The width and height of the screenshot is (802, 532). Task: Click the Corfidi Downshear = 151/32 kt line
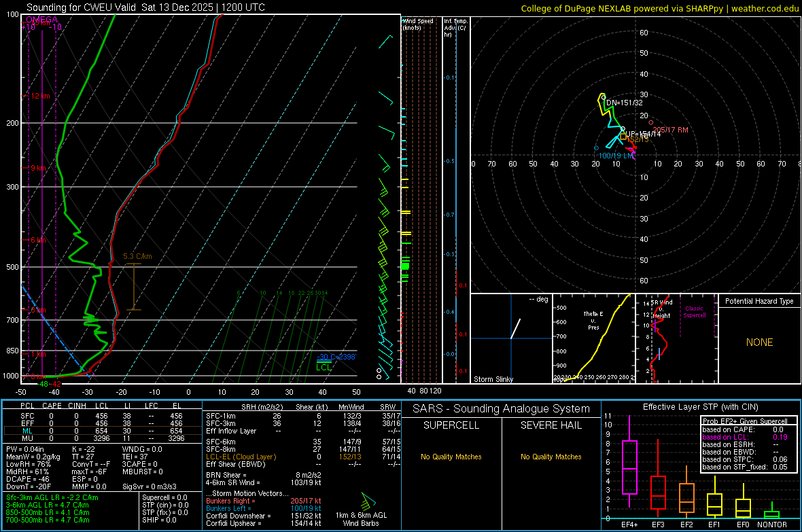pyautogui.click(x=264, y=516)
